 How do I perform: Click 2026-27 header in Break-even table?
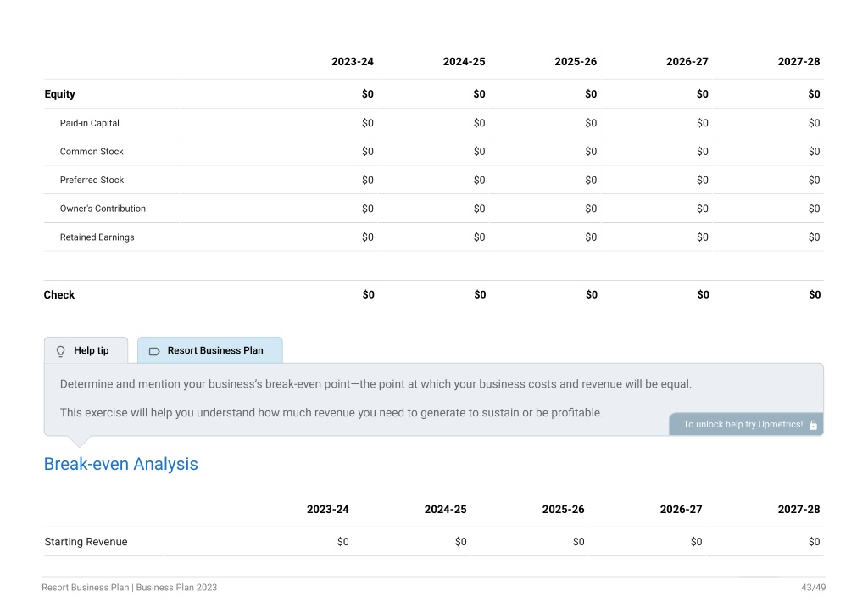(681, 510)
